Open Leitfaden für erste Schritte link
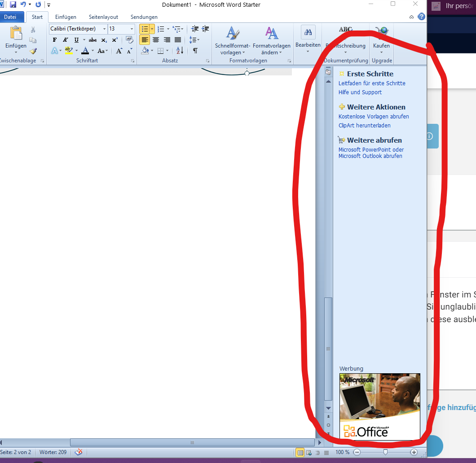This screenshot has height=463, width=476. (x=372, y=83)
